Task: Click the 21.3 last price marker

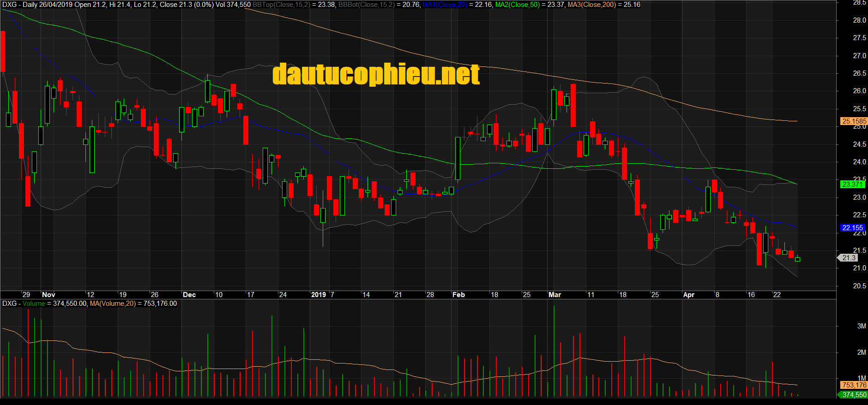Action: (x=849, y=258)
